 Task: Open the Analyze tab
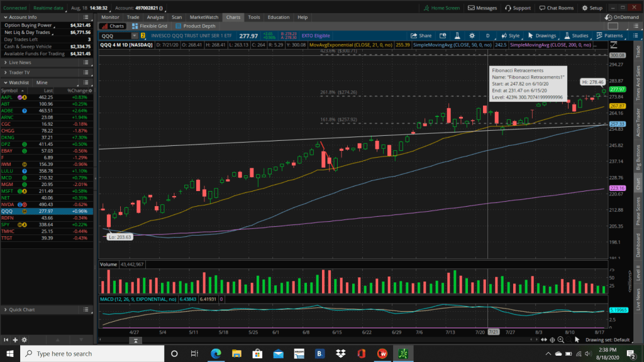click(x=154, y=17)
